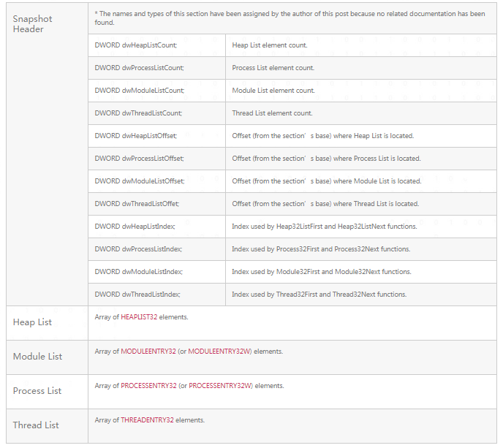Click the dwProcessListOffset field cell
Viewport: 503px width, 448px height.
[x=140, y=159]
